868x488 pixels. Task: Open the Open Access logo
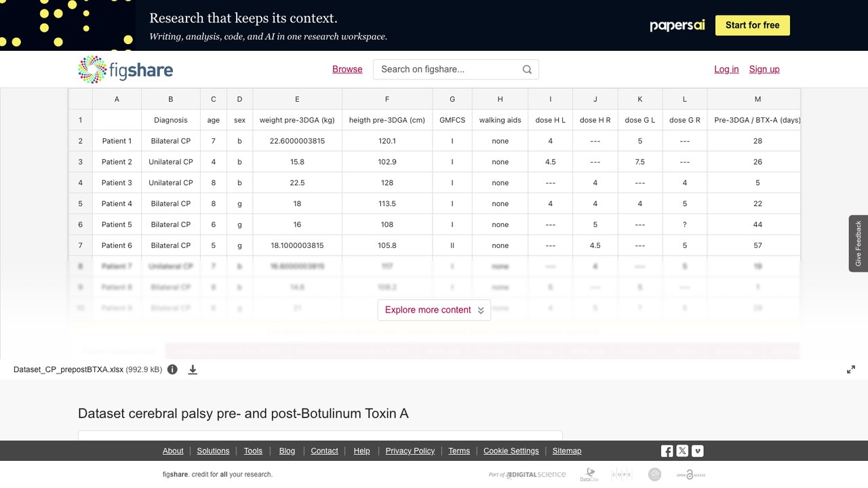click(x=691, y=474)
